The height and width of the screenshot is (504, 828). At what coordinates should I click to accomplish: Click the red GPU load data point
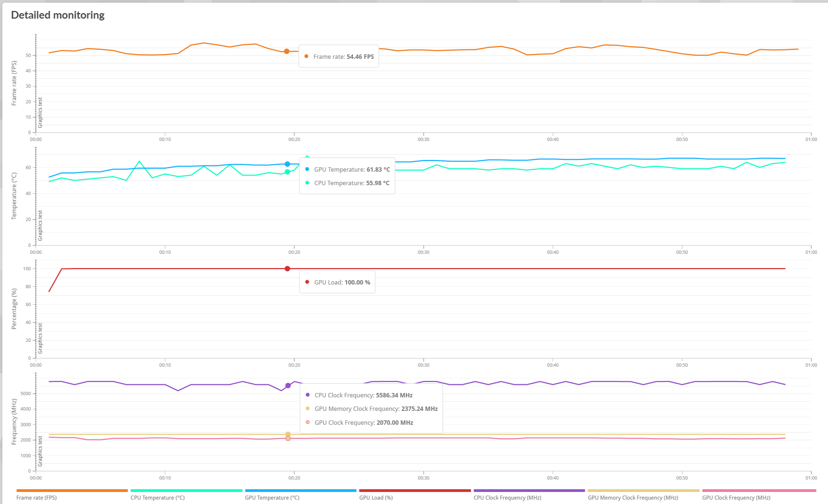tap(287, 269)
